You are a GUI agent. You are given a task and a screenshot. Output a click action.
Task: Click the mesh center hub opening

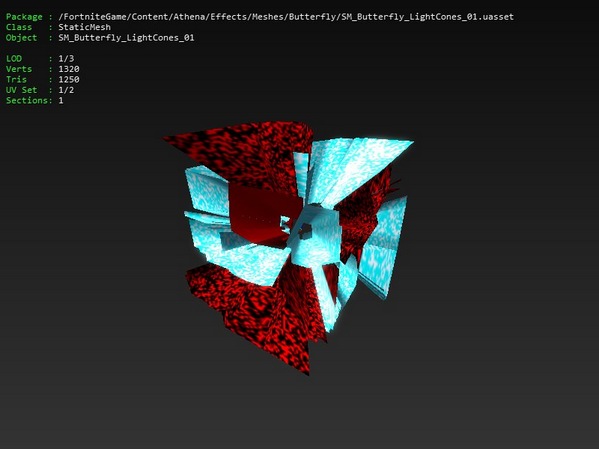(305, 230)
